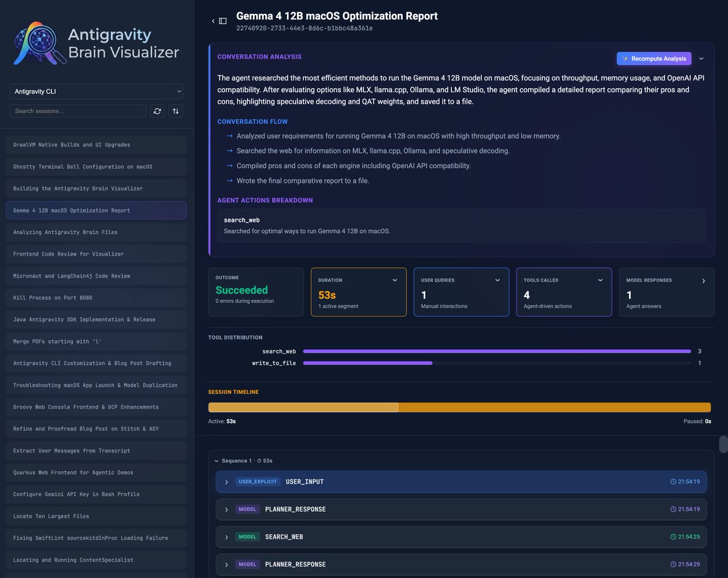Click the MODEL badge on the SEARCH_WEB row
The width and height of the screenshot is (728, 578).
[248, 537]
